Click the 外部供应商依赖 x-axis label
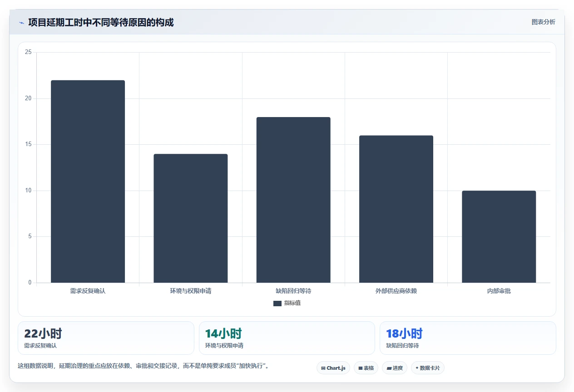574x392 pixels. point(396,291)
